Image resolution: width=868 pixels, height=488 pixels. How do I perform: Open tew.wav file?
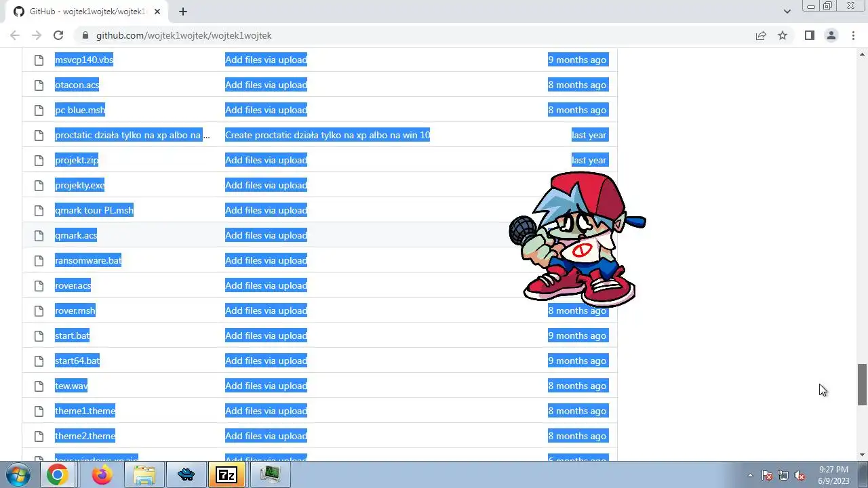[71, 386]
